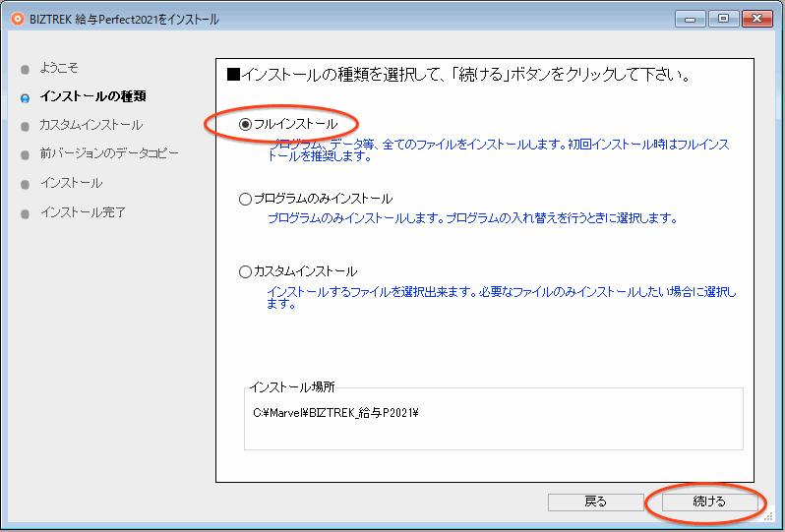
Task: Click the install path C:¥Marvel¥BIZTREK_給与P2021¥
Action: (336, 413)
